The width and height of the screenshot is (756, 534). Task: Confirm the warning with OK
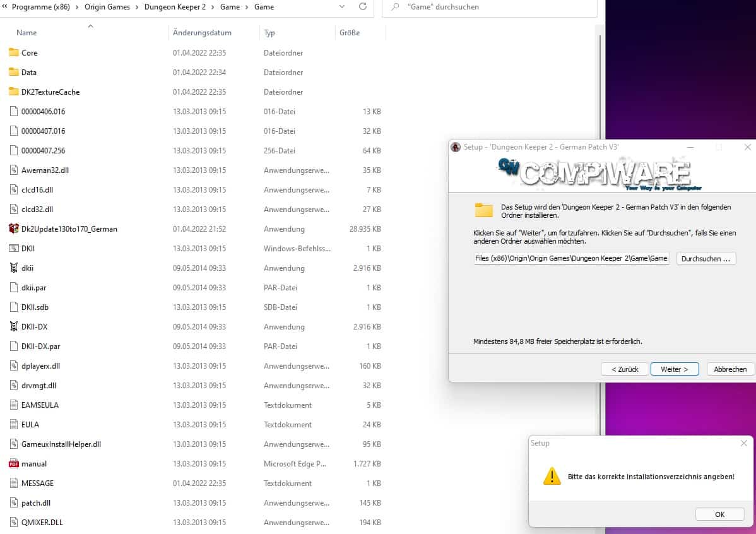click(x=719, y=514)
